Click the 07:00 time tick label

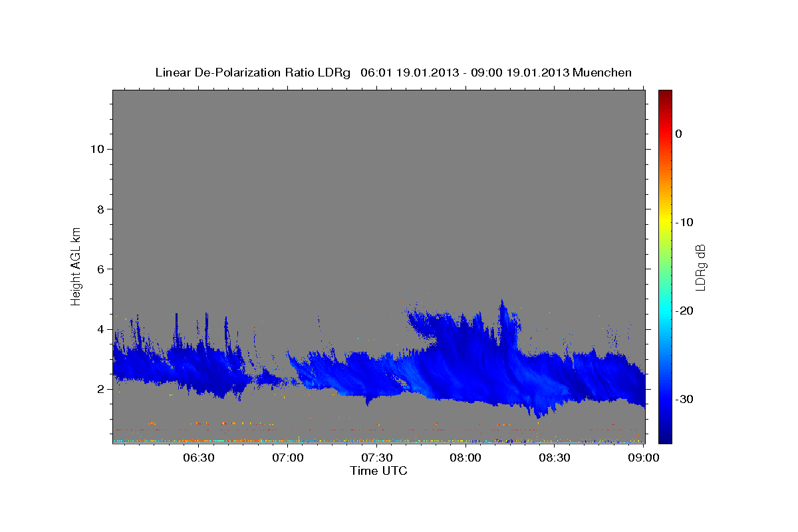[x=288, y=458]
